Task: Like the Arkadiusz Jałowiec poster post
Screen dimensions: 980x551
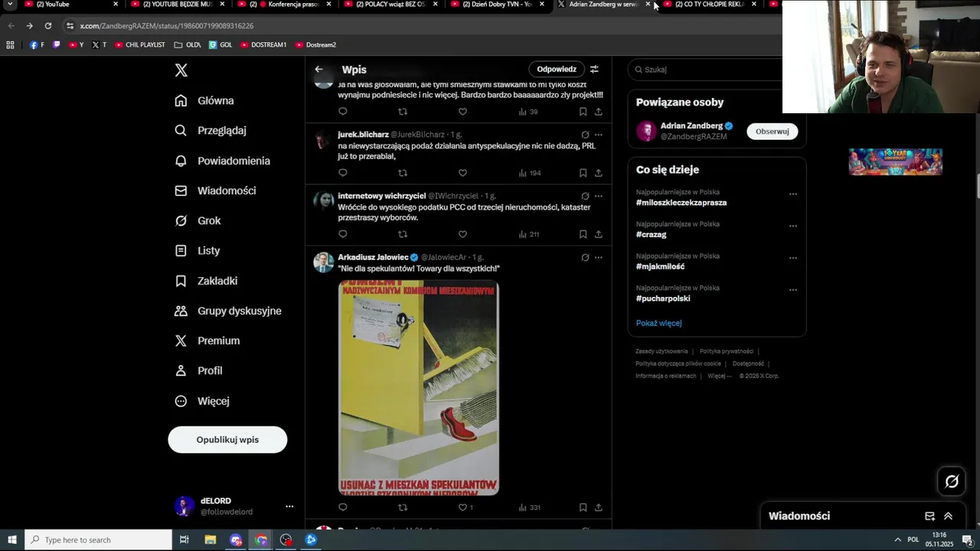Action: pyautogui.click(x=462, y=507)
